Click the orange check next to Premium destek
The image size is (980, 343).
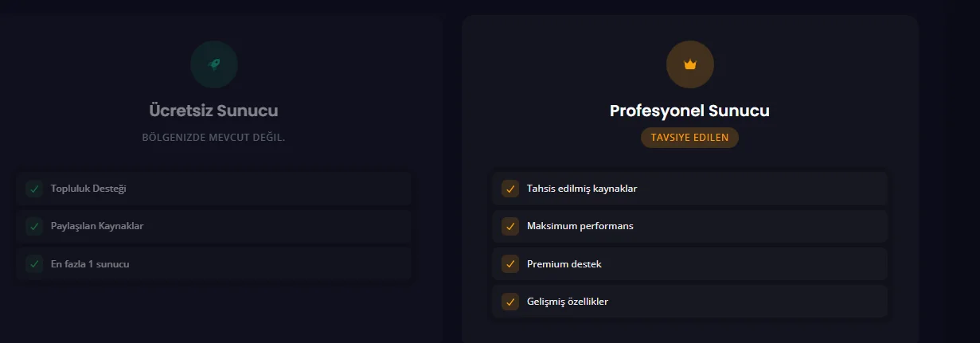[x=510, y=263]
